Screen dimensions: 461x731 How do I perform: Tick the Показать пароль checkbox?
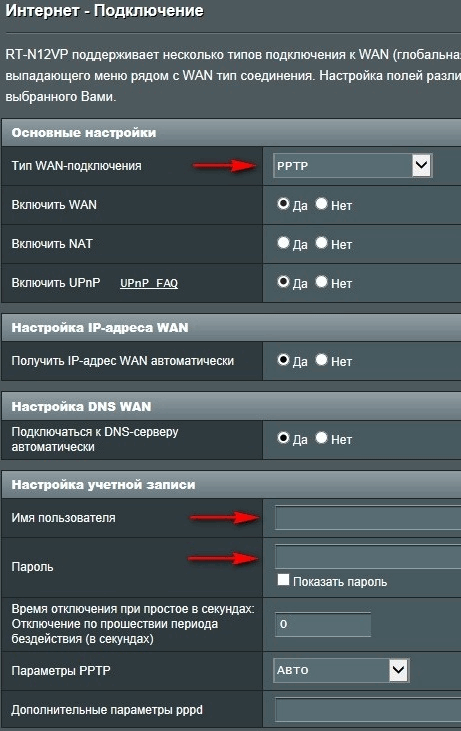click(x=283, y=579)
